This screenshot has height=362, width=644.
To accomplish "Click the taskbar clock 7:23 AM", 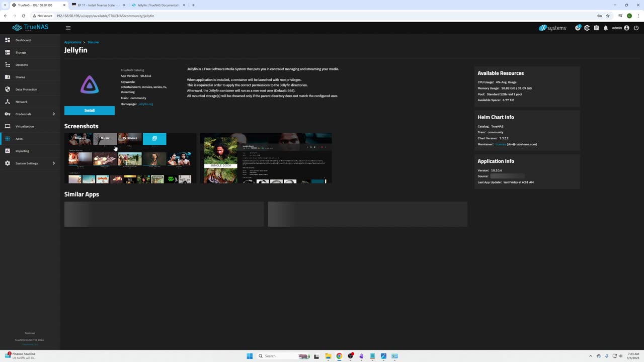I will coord(633,354).
